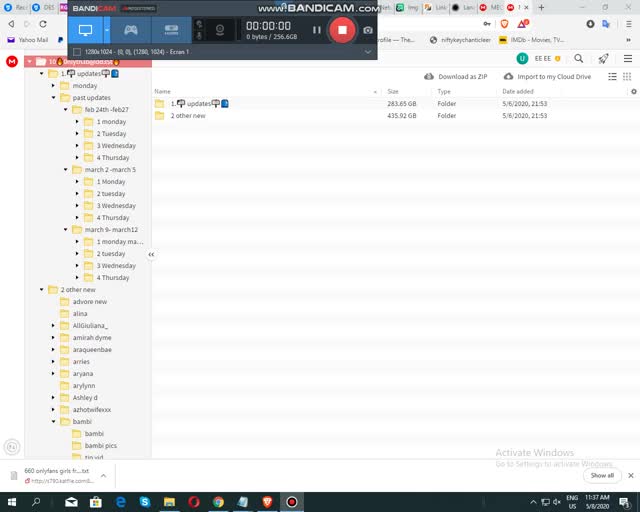Open IMDb bookmark
The width and height of the screenshot is (640, 512).
click(531, 40)
